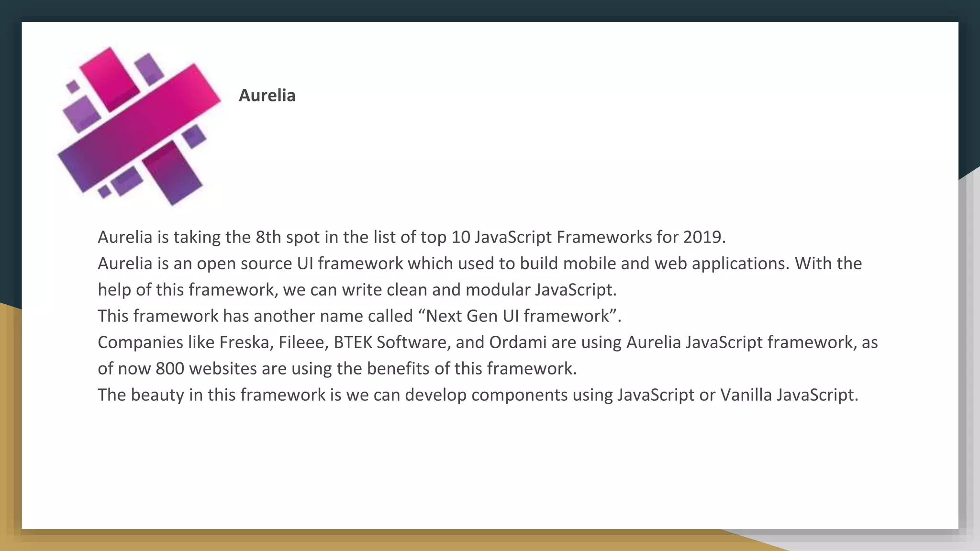This screenshot has width=980, height=551.
Task: Select the bold Aurelia heading
Action: click(267, 95)
